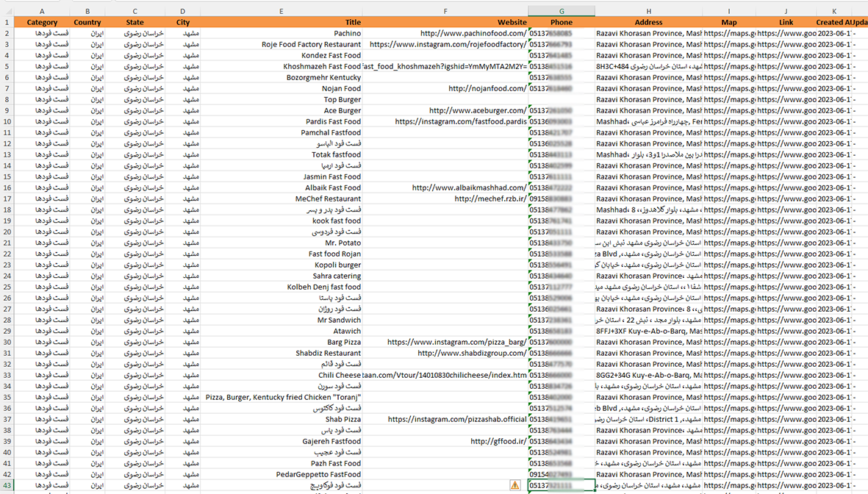Click the Category header cell

(x=42, y=22)
